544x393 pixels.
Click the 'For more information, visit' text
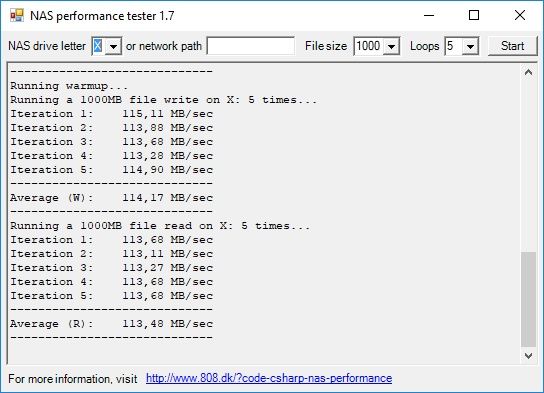(x=73, y=379)
